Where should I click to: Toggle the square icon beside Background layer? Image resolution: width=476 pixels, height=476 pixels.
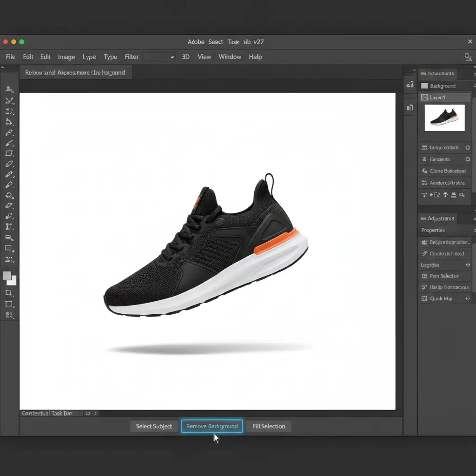tap(424, 86)
